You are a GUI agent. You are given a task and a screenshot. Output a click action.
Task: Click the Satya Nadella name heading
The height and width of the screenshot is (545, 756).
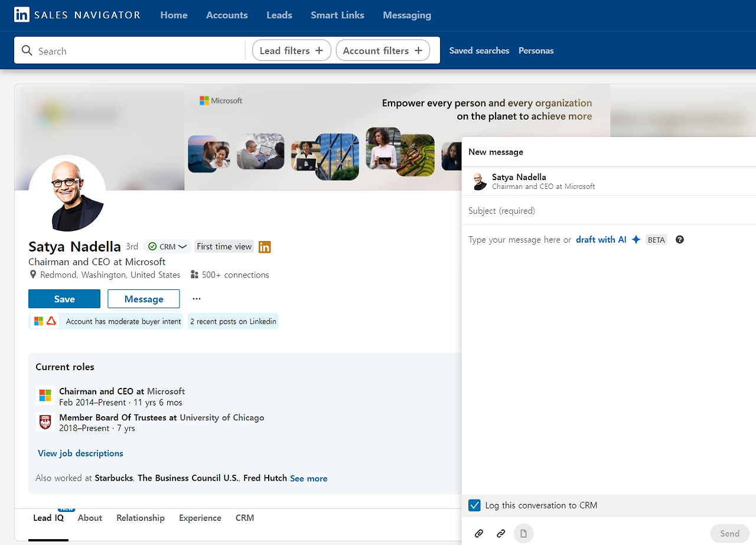click(74, 247)
